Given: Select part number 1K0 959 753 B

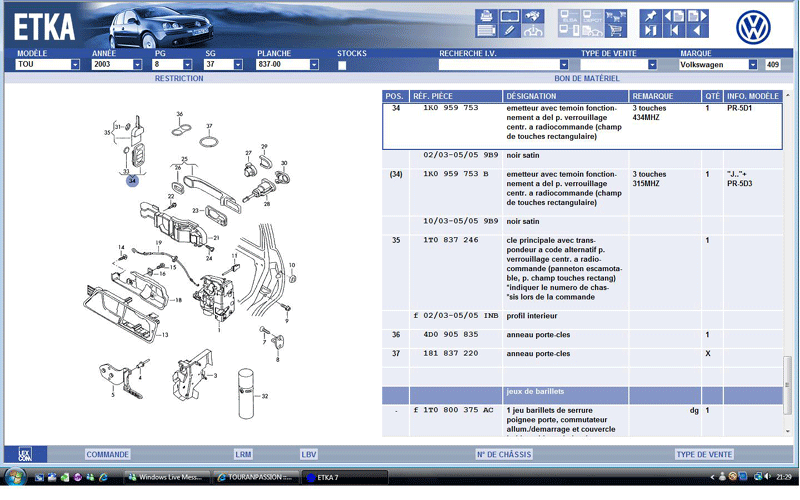Looking at the screenshot, I should [x=456, y=174].
